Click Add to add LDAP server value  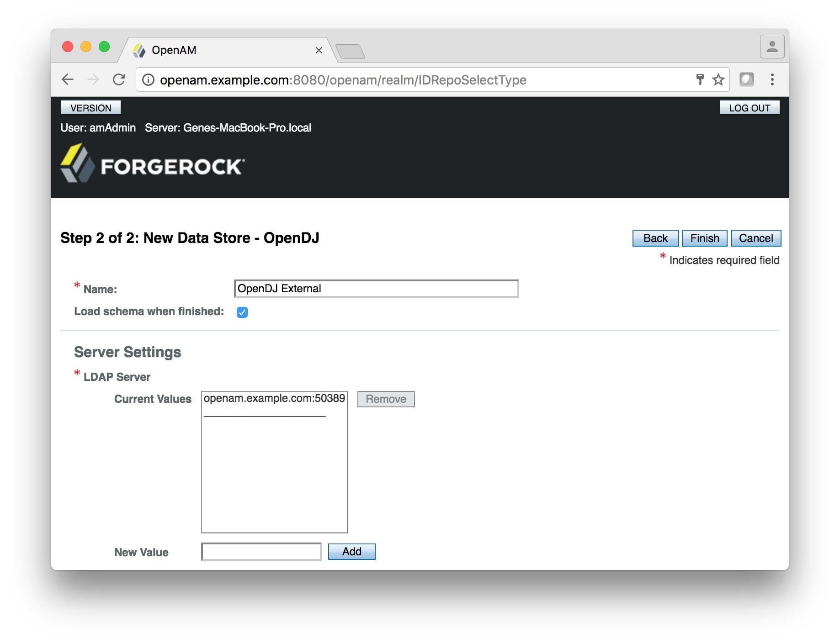(352, 552)
